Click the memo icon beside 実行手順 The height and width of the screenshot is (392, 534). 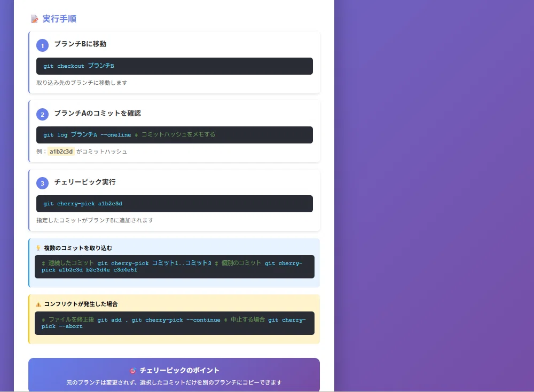(34, 19)
